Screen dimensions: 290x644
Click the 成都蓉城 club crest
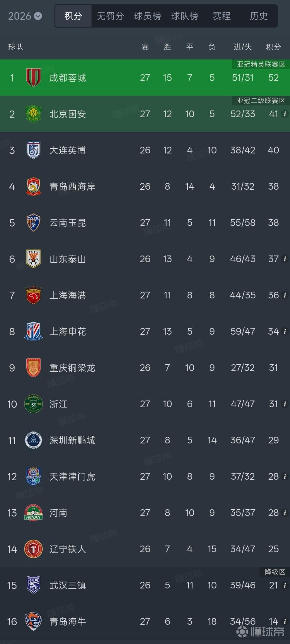34,78
